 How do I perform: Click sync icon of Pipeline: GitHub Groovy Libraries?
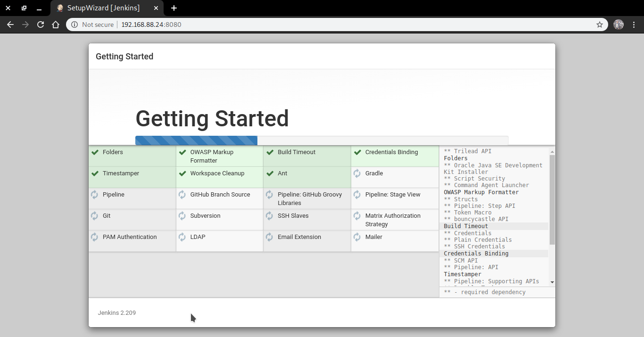[270, 195]
